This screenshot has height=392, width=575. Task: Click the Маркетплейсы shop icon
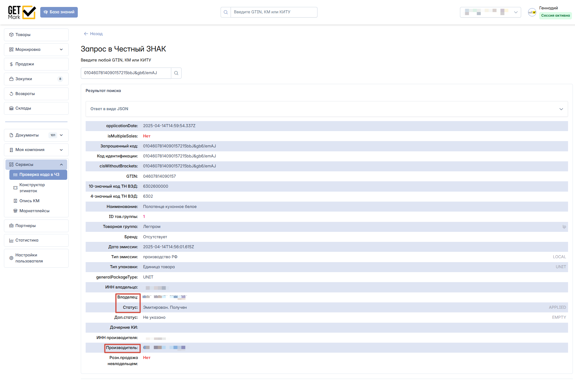(x=15, y=211)
